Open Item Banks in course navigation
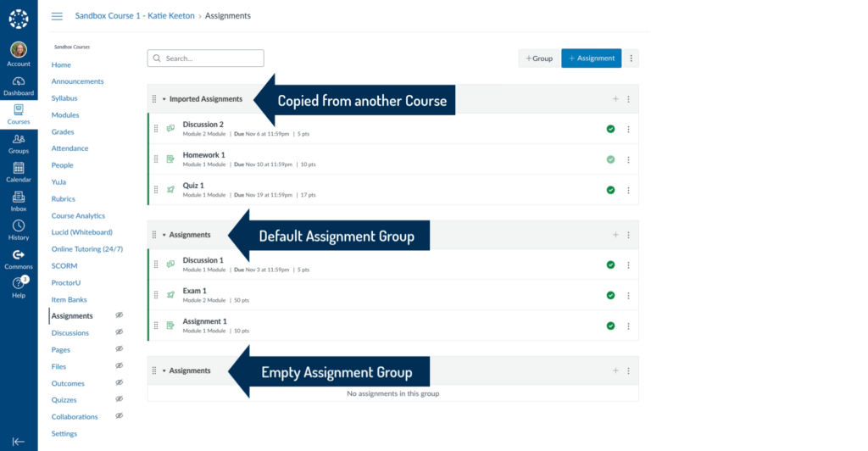Image resolution: width=868 pixels, height=451 pixels. [70, 299]
